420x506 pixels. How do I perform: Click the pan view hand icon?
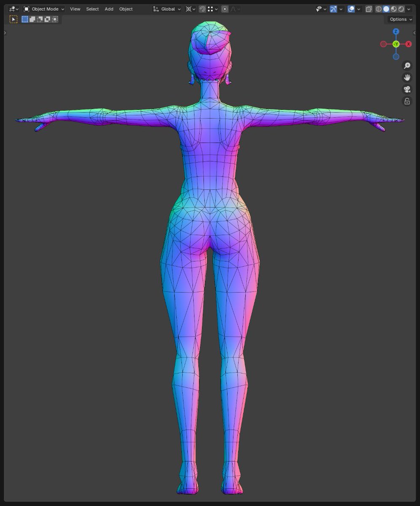click(407, 78)
